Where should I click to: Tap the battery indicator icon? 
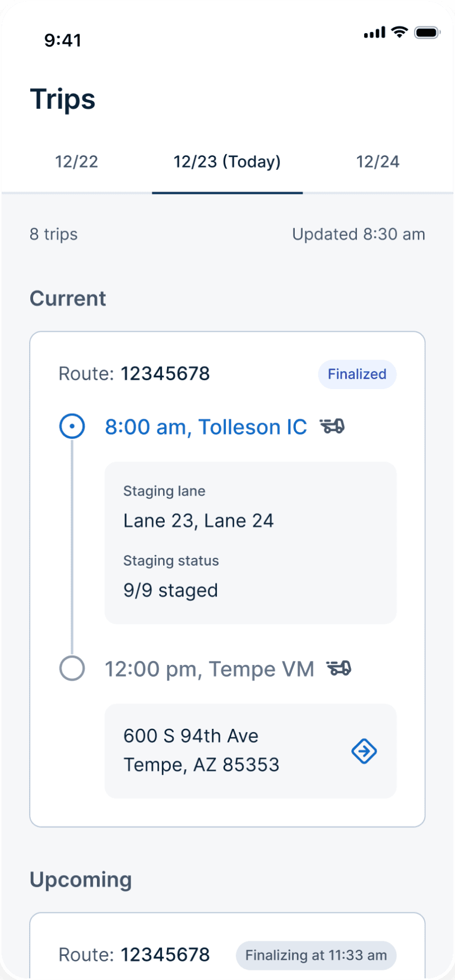point(427,33)
